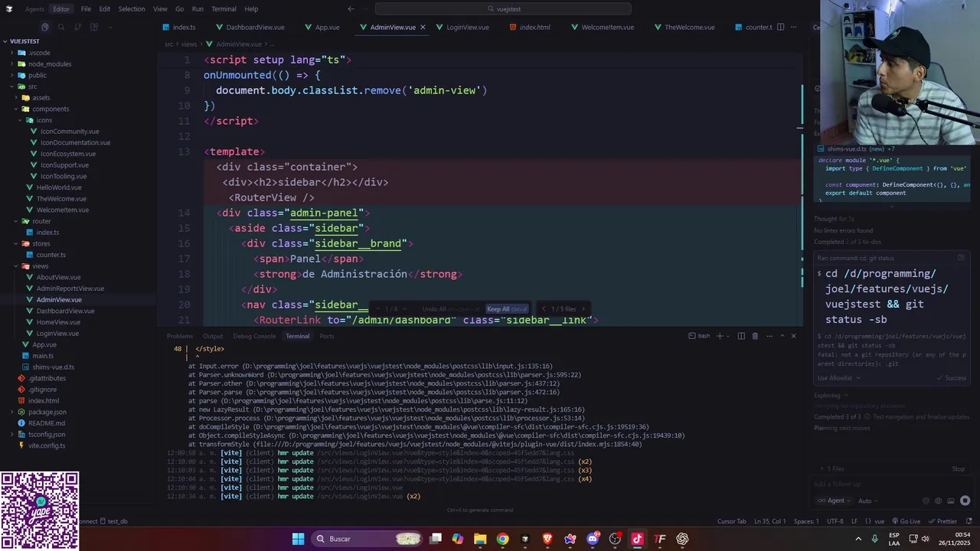The image size is (980, 551).
Task: Close the AdminView.vue tab
Action: pyautogui.click(x=423, y=27)
